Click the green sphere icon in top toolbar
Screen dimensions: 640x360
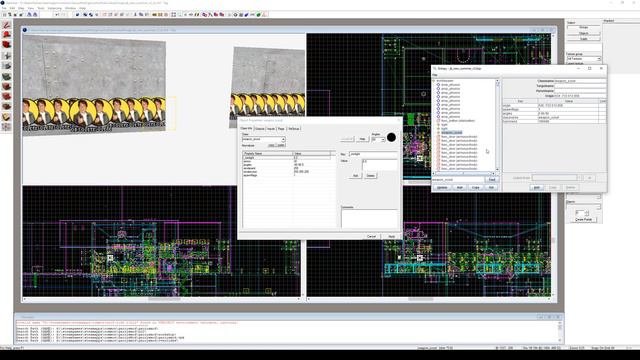point(259,15)
